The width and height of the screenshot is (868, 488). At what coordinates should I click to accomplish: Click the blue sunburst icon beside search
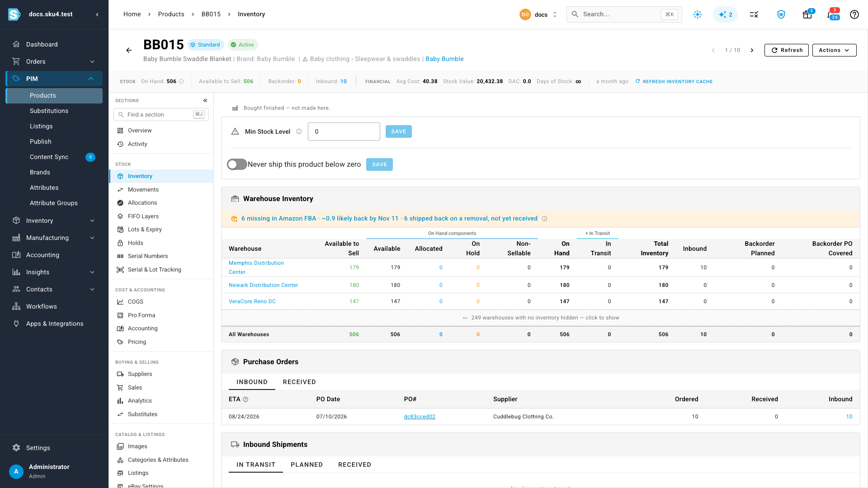[x=698, y=14]
